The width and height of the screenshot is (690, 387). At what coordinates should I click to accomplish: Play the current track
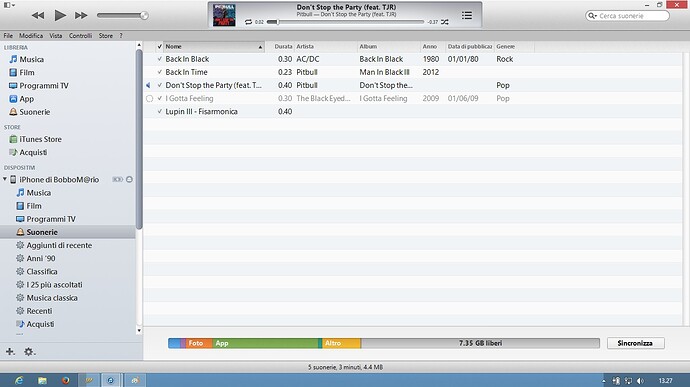tap(60, 15)
